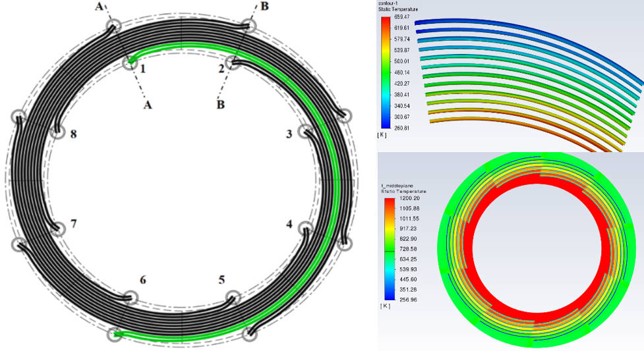Select the circle marker beside number 7
Image resolution: width=644 pixels, height=351 pixels.
click(58, 229)
